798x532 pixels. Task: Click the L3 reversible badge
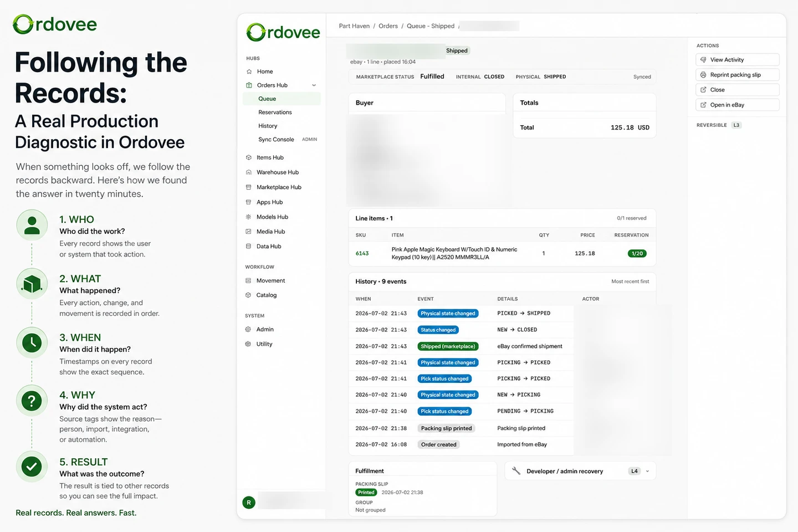[x=736, y=125]
